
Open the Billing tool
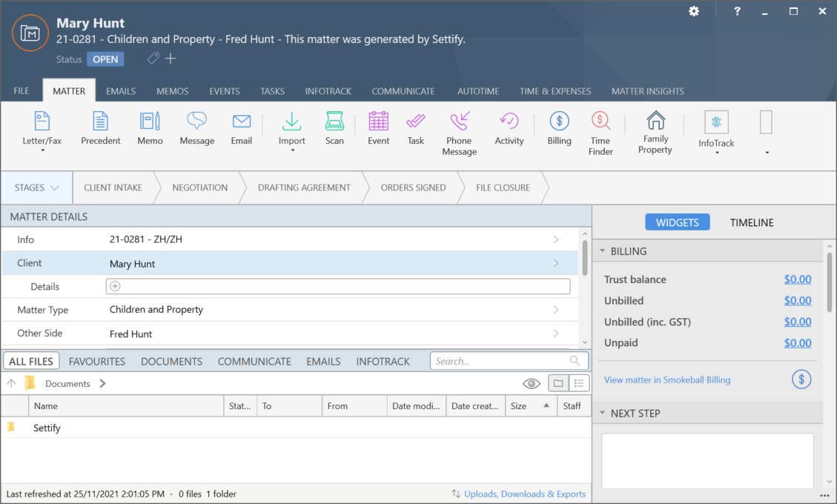coord(560,128)
